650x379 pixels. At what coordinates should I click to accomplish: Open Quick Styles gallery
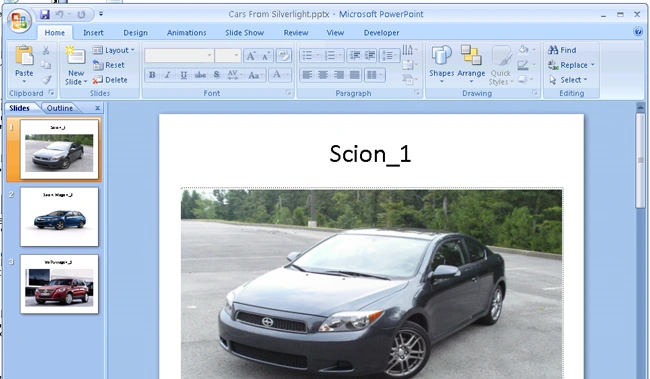(501, 65)
